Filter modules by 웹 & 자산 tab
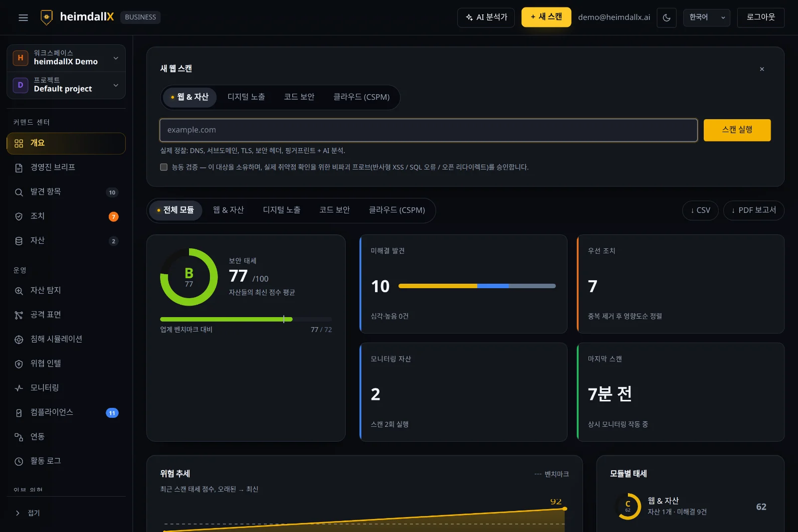This screenshot has width=798, height=532. click(x=228, y=210)
